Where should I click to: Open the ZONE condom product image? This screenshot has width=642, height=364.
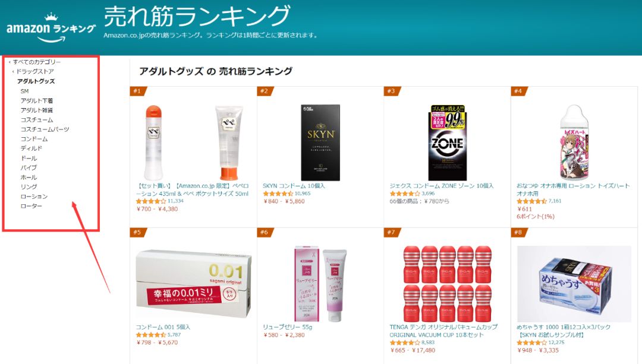[448, 143]
